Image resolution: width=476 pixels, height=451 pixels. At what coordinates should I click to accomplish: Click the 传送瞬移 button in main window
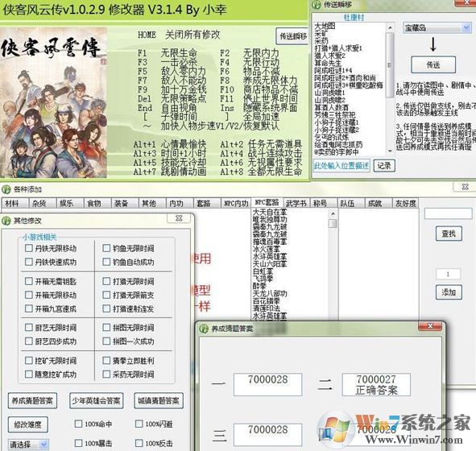292,36
